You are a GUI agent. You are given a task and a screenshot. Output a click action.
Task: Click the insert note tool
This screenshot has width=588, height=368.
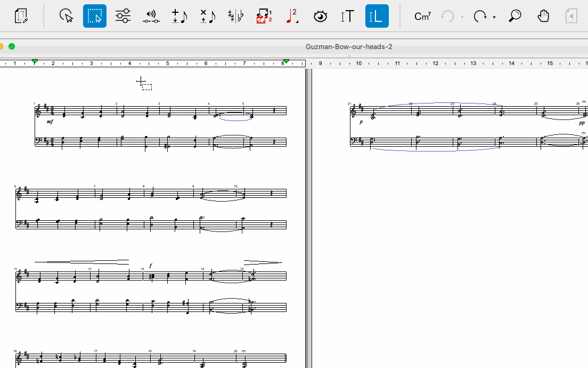(179, 17)
